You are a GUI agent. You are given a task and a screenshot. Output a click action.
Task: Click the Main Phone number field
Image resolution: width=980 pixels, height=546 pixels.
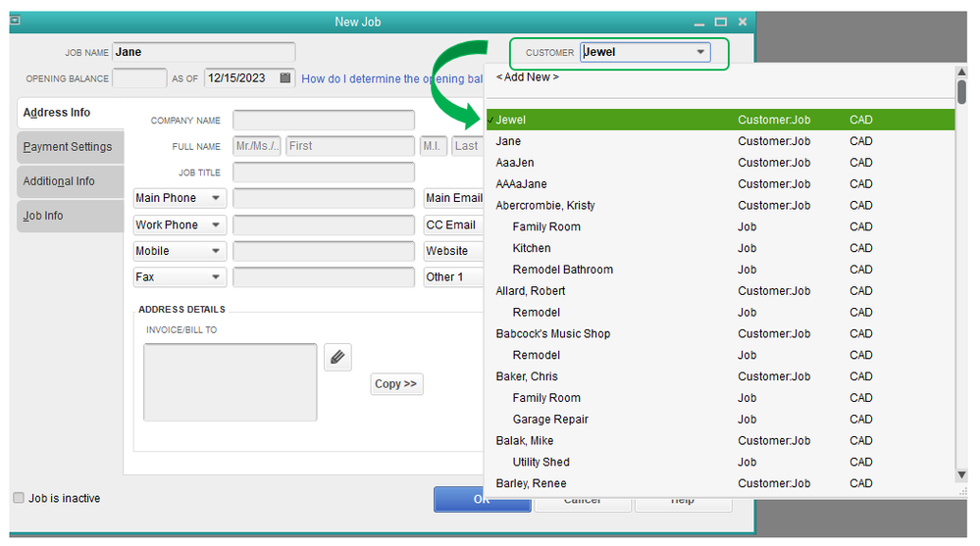[x=324, y=198]
